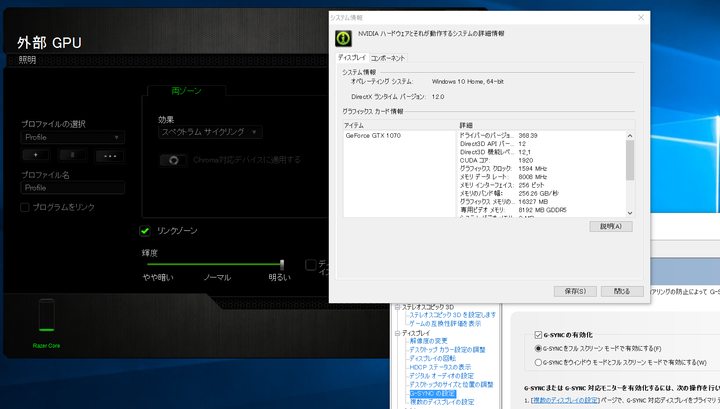Viewport: 720px width, 409px height.
Task: Open デスクトップ カラー設定の調整 item
Action: 447,350
